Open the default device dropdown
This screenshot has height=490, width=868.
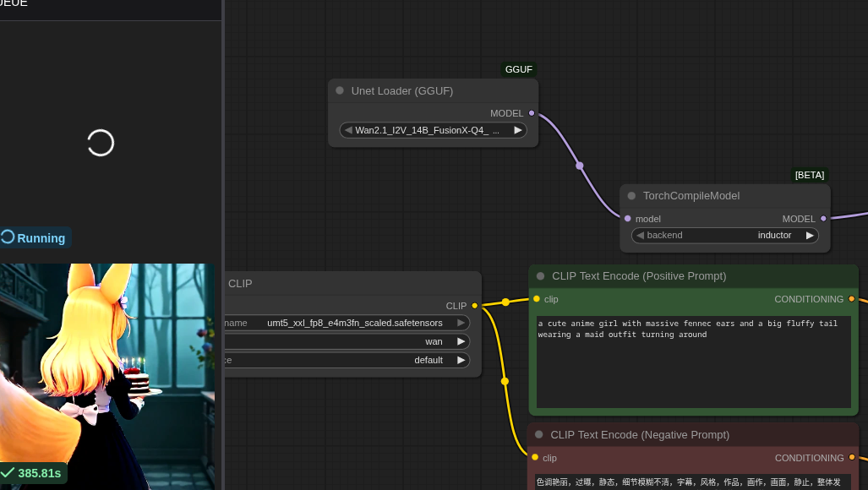pos(347,360)
